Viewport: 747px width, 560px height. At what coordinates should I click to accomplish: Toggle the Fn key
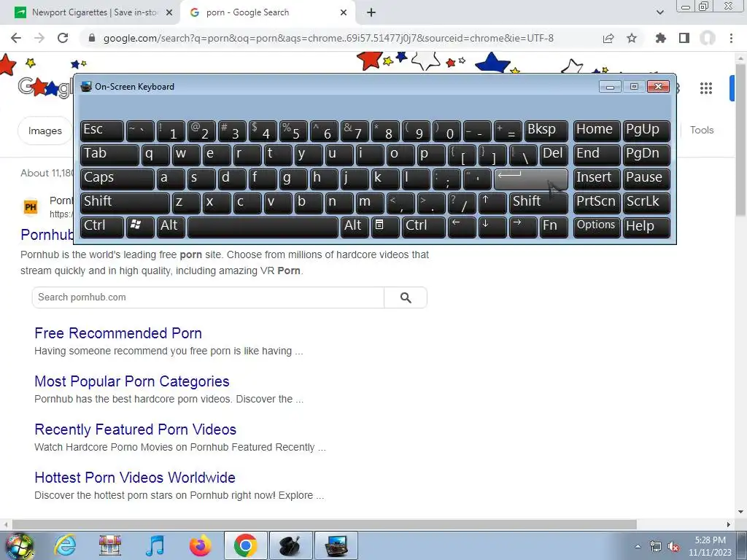(554, 227)
